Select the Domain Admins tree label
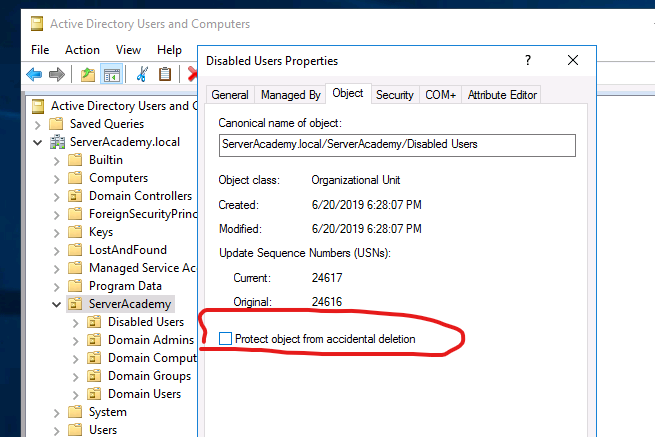 [x=151, y=340]
